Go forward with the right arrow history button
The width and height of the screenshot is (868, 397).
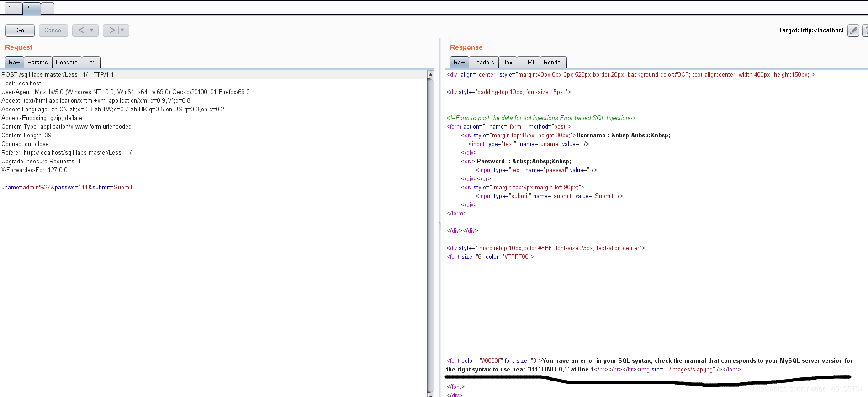(111, 30)
